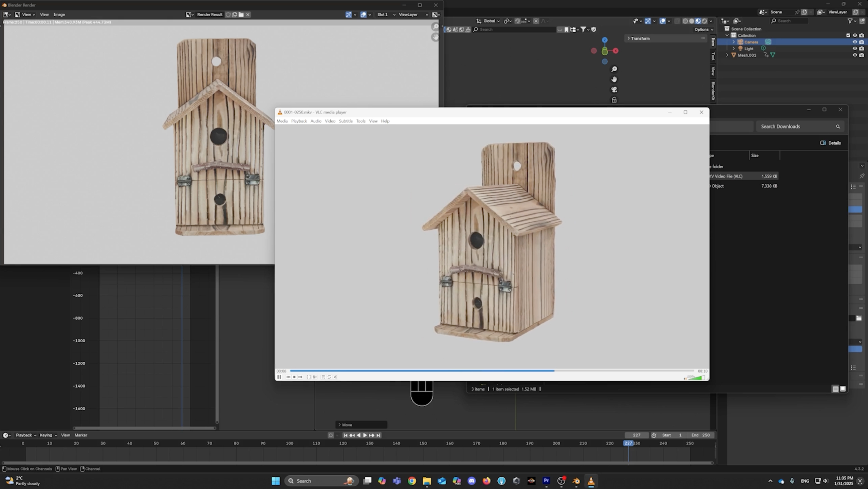Open the Slot 1 dropdown
Viewport: 868px width, 489px height.
[386, 15]
